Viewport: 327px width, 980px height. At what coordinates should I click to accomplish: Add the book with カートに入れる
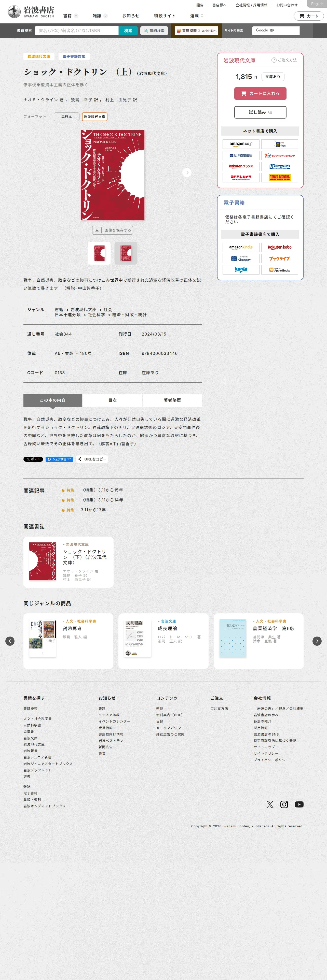click(x=260, y=93)
